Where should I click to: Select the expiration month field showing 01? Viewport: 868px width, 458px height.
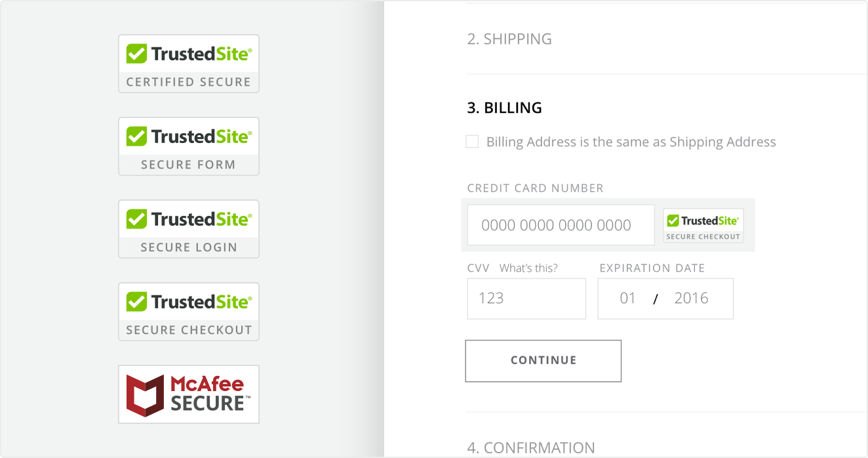[x=627, y=299]
